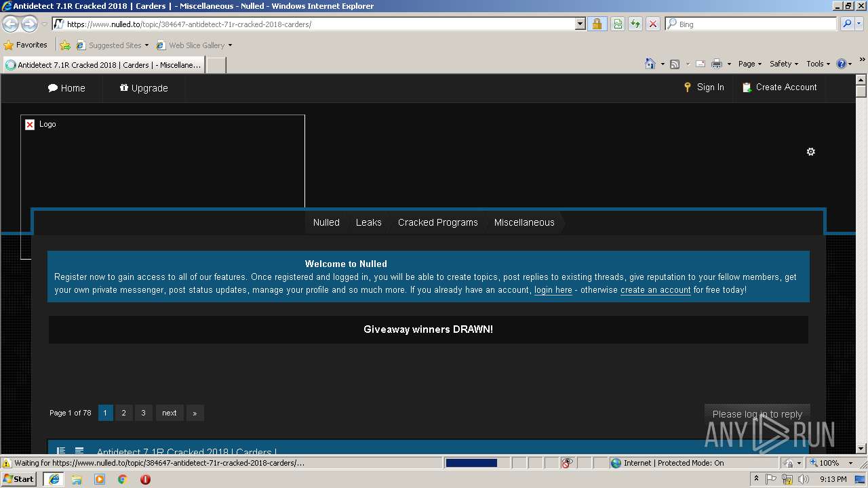Viewport: 868px width, 488px height.
Task: Open a new blank tab
Action: click(216, 65)
